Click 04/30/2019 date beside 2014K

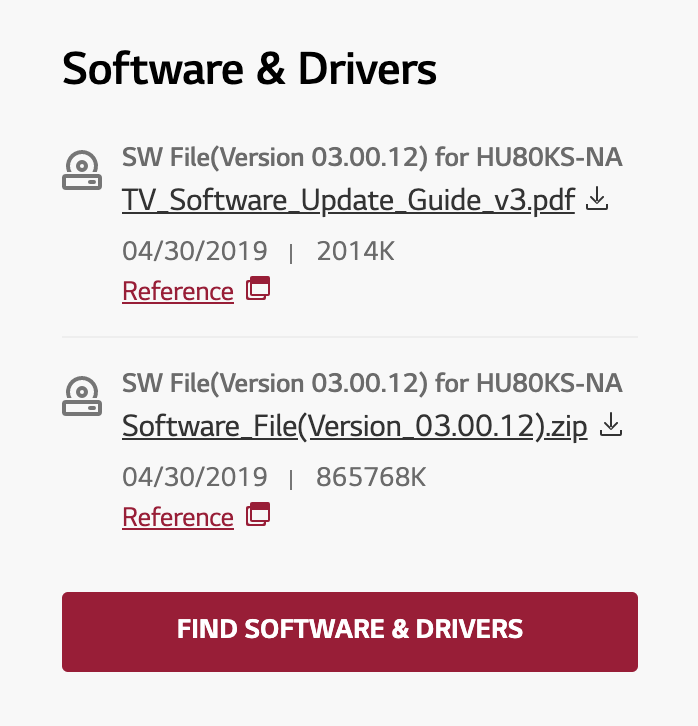coord(195,251)
